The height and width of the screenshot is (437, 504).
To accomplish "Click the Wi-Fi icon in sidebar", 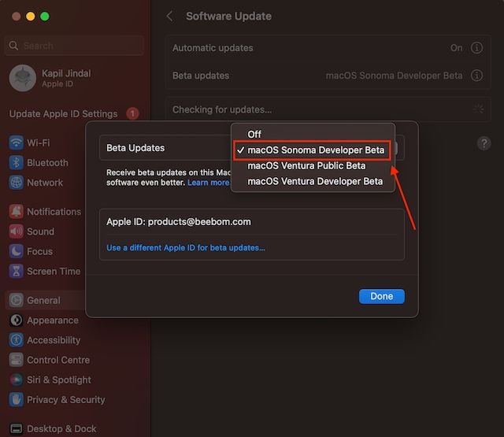I will pos(16,143).
